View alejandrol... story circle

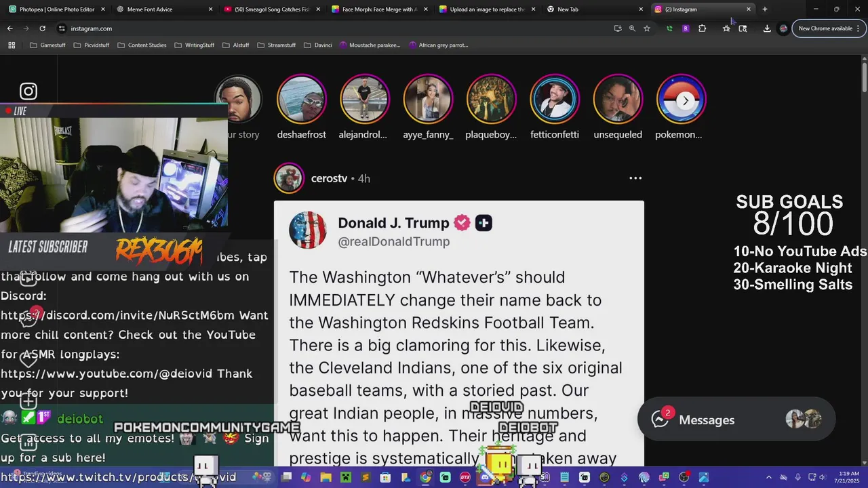click(365, 99)
